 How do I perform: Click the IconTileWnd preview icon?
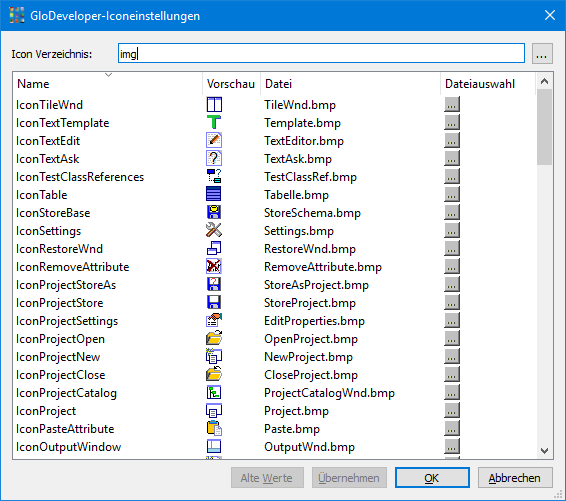click(x=214, y=105)
